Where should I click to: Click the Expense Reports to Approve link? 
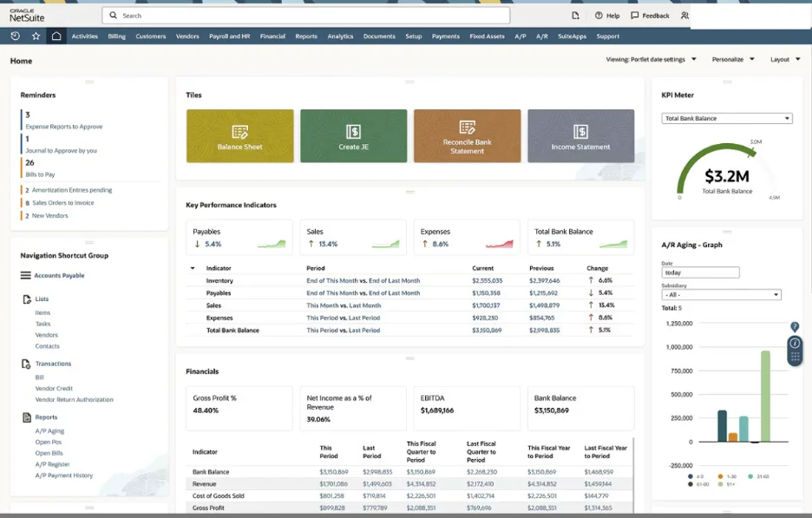pyautogui.click(x=63, y=127)
